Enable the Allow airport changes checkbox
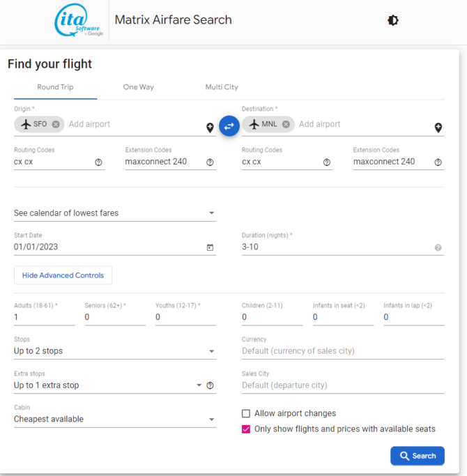The width and height of the screenshot is (467, 476). tap(246, 413)
